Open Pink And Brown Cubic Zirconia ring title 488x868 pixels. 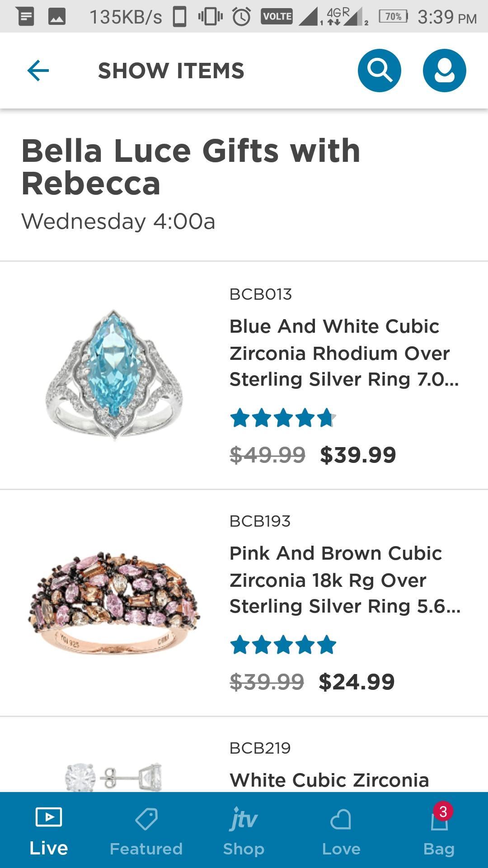(x=344, y=580)
